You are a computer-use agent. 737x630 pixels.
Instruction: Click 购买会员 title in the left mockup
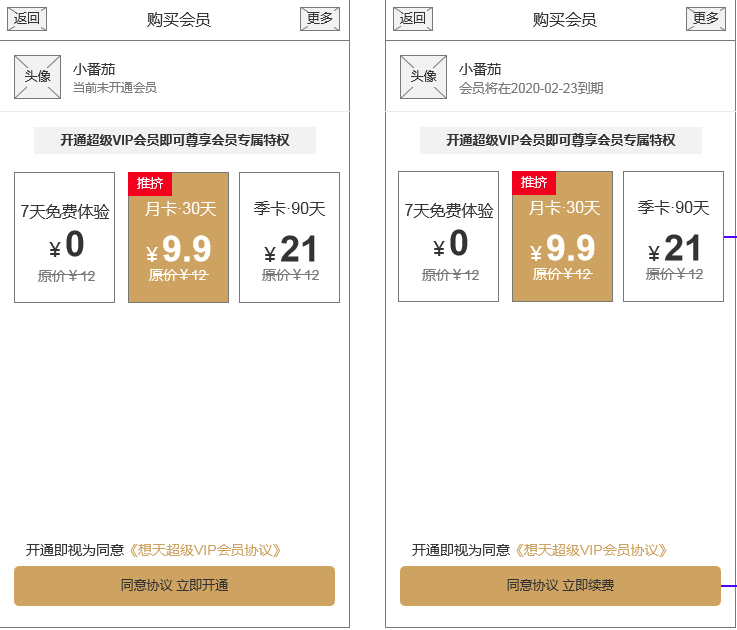point(179,20)
